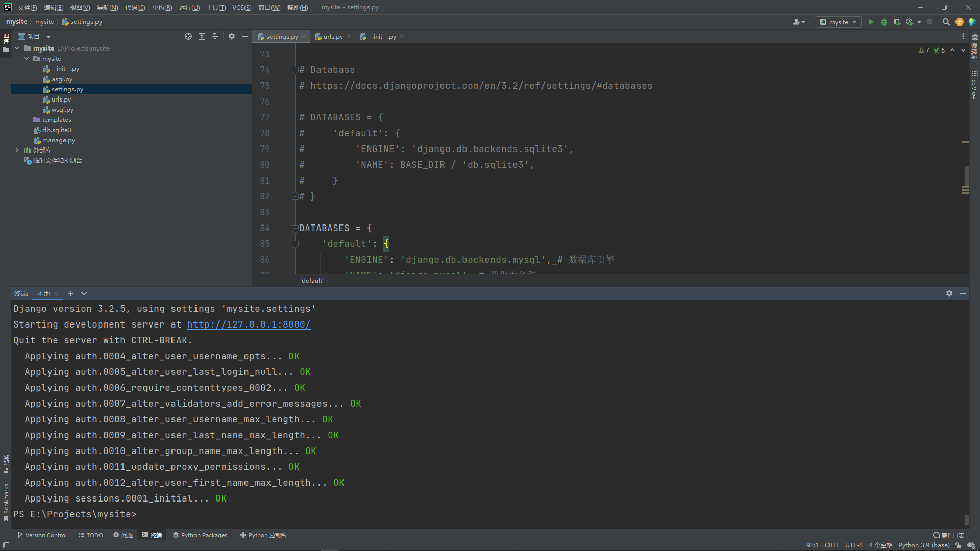Close the urls.py editor tab
This screenshot has height=551, width=980.
click(x=349, y=36)
